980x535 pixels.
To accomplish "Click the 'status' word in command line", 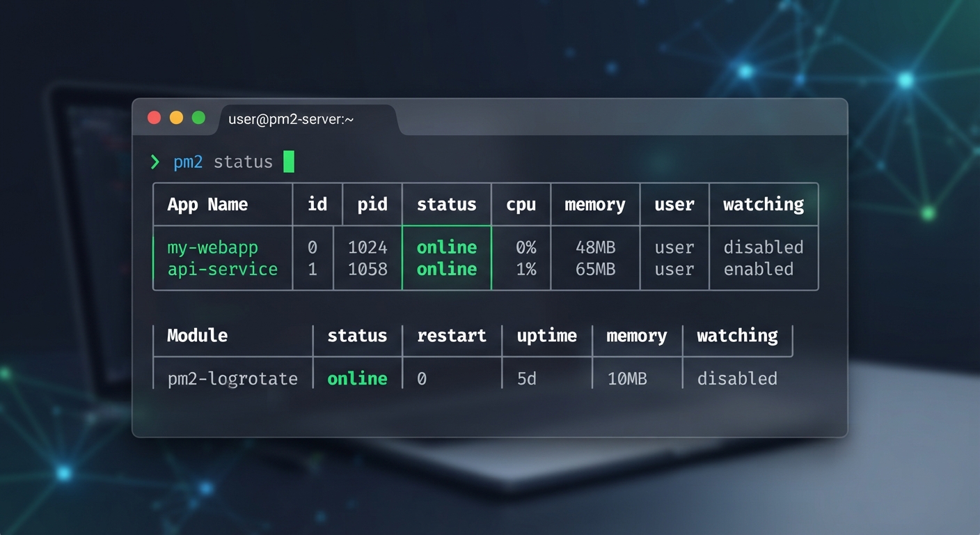I will [x=243, y=162].
